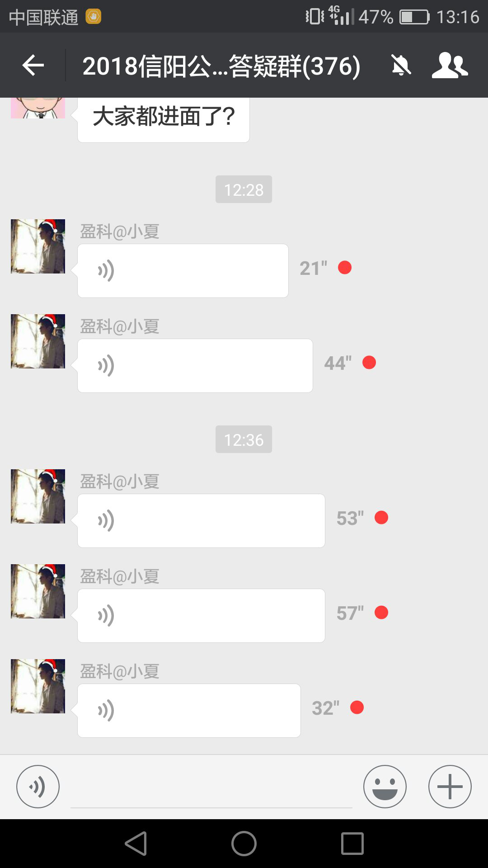
Task: Play the 32-second voice message
Action: click(x=189, y=711)
